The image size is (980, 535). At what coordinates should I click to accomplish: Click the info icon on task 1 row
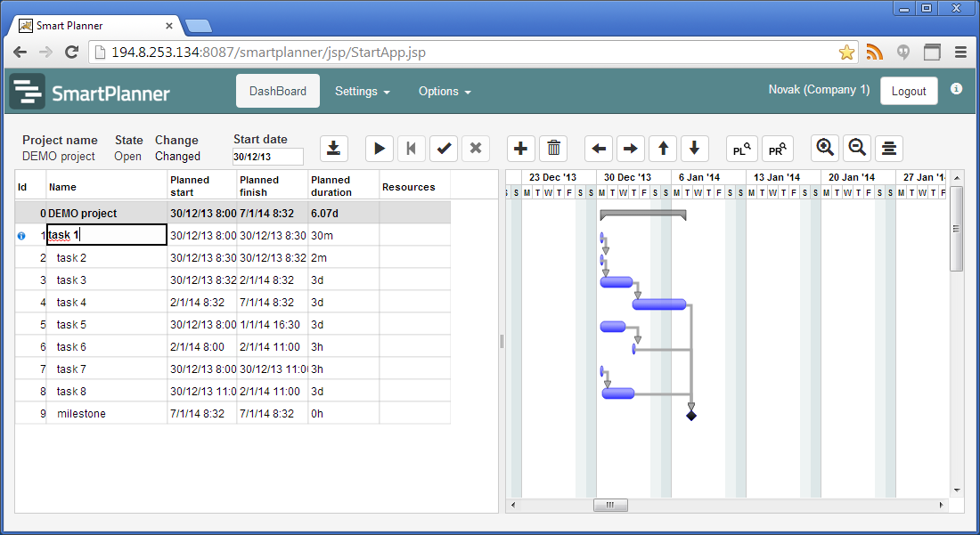click(21, 236)
